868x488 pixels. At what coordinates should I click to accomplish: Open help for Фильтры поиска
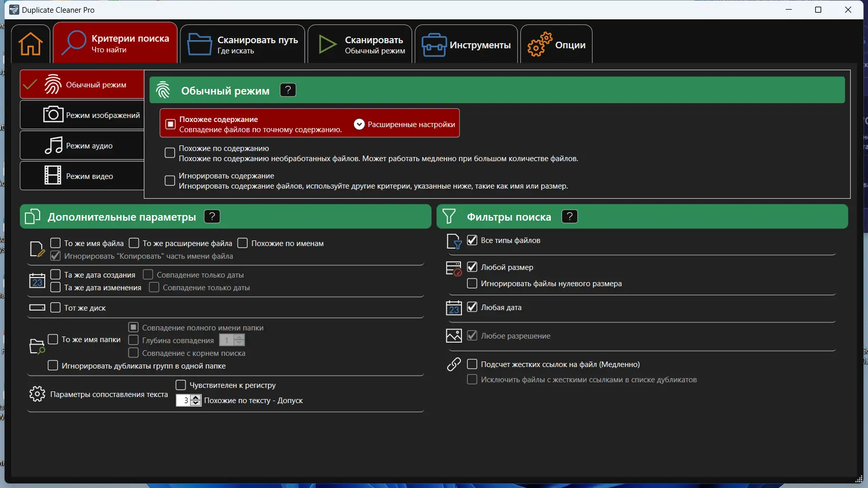[x=570, y=217]
